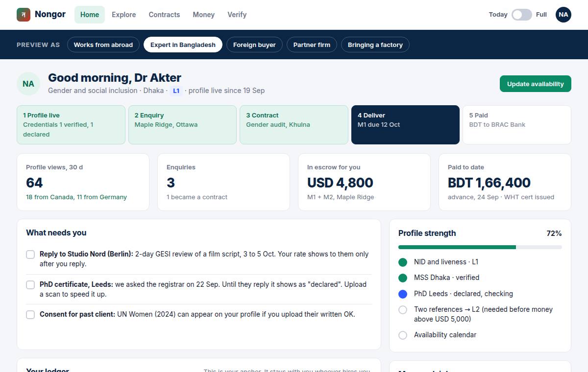
Task: Click the L1 verification badge
Action: [x=176, y=91]
